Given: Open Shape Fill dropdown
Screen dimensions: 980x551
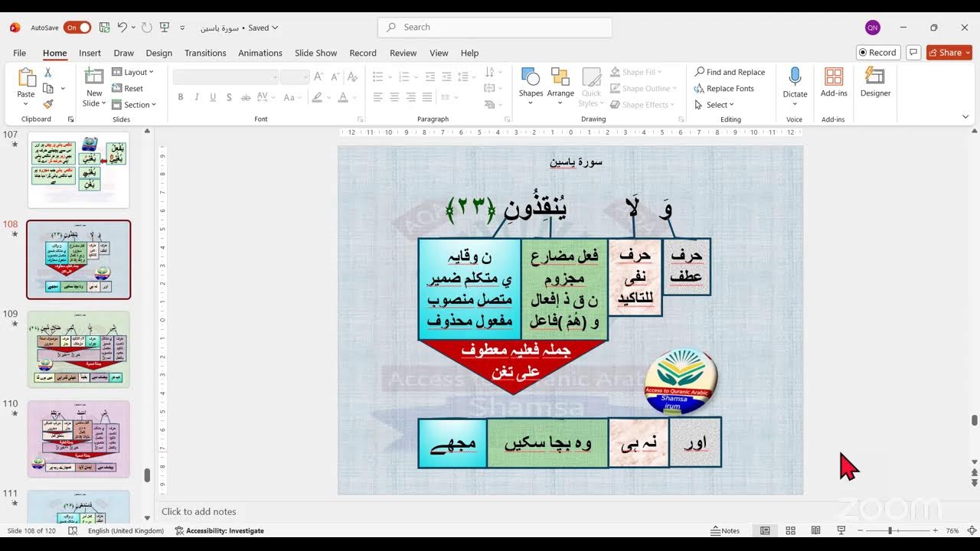Looking at the screenshot, I should [638, 72].
